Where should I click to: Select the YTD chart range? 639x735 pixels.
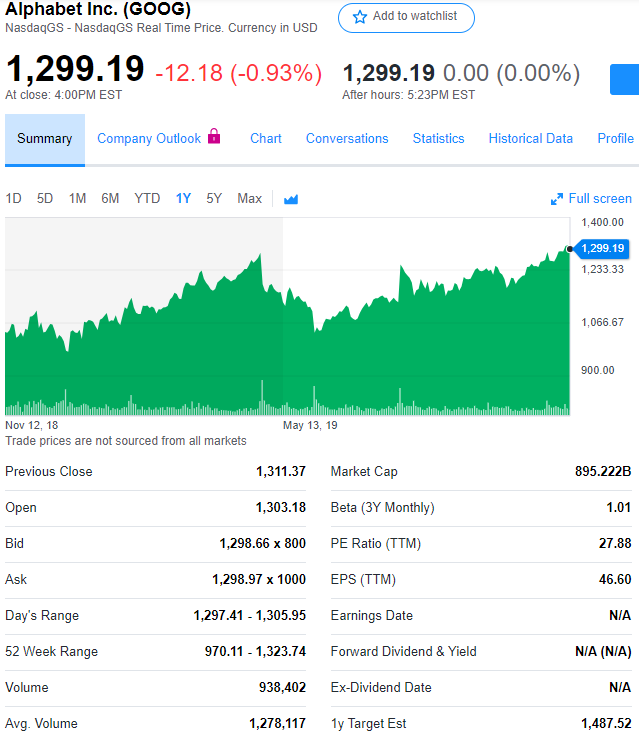point(147,199)
